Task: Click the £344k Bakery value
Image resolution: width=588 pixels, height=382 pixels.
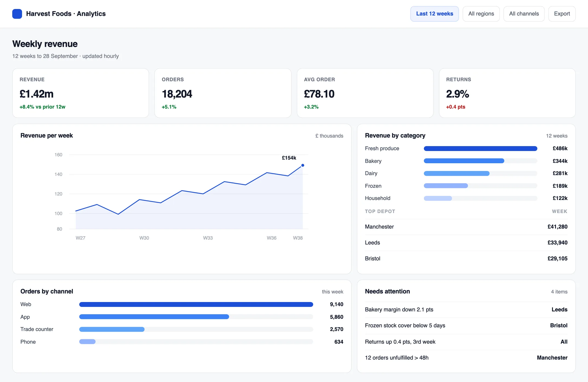Action: coord(560,161)
